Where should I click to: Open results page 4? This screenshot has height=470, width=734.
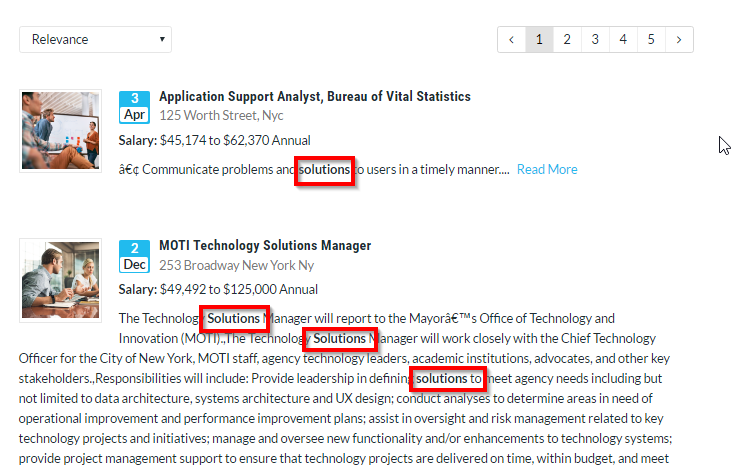(x=623, y=40)
